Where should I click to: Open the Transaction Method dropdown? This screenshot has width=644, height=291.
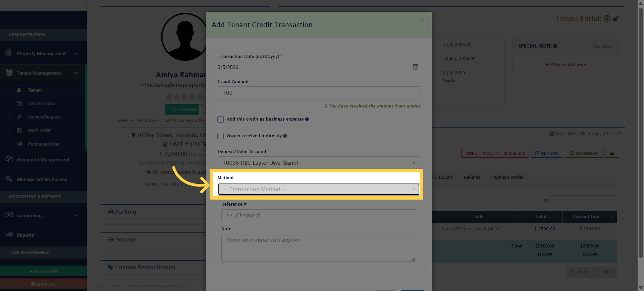pyautogui.click(x=318, y=189)
